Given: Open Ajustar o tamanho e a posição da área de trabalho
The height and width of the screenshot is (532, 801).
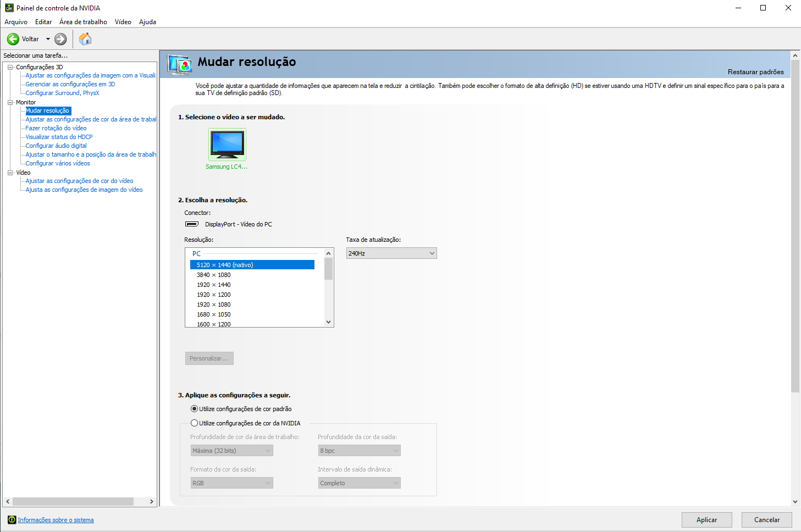Looking at the screenshot, I should pyautogui.click(x=91, y=154).
